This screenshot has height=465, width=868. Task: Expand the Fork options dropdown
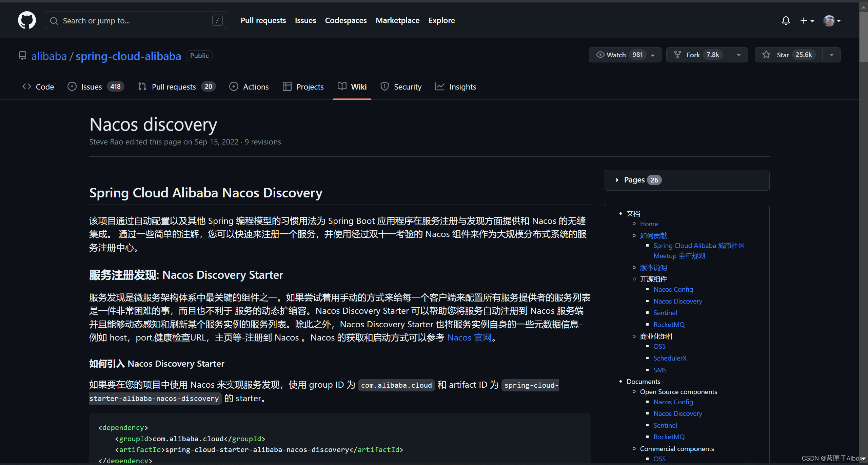click(x=738, y=55)
